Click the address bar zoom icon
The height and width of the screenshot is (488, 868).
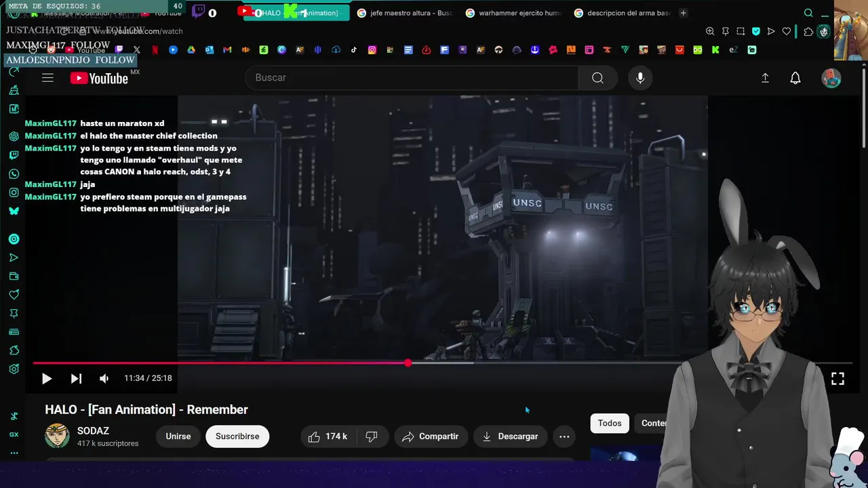pos(710,31)
